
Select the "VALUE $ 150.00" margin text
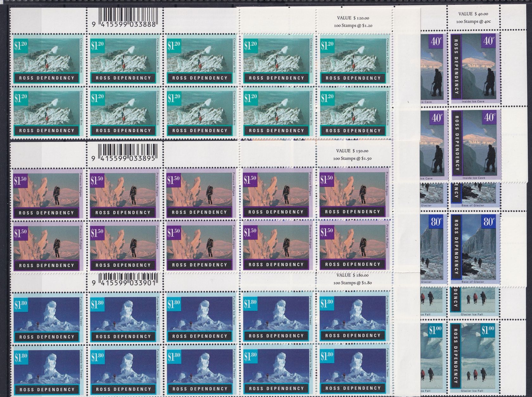(x=352, y=151)
